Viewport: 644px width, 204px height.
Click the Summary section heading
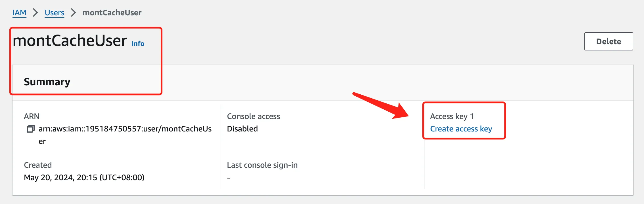[47, 82]
